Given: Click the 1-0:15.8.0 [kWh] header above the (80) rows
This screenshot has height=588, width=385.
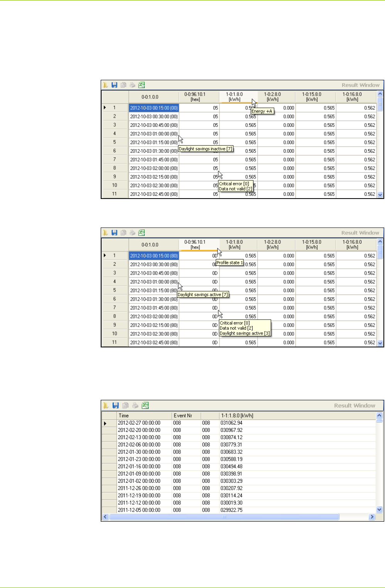Looking at the screenshot, I should pyautogui.click(x=316, y=245).
